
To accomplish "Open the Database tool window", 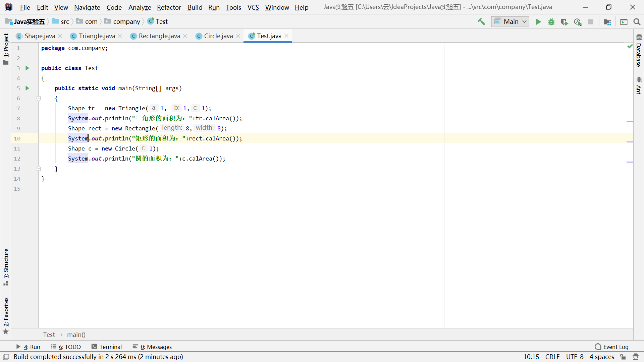I will (639, 51).
